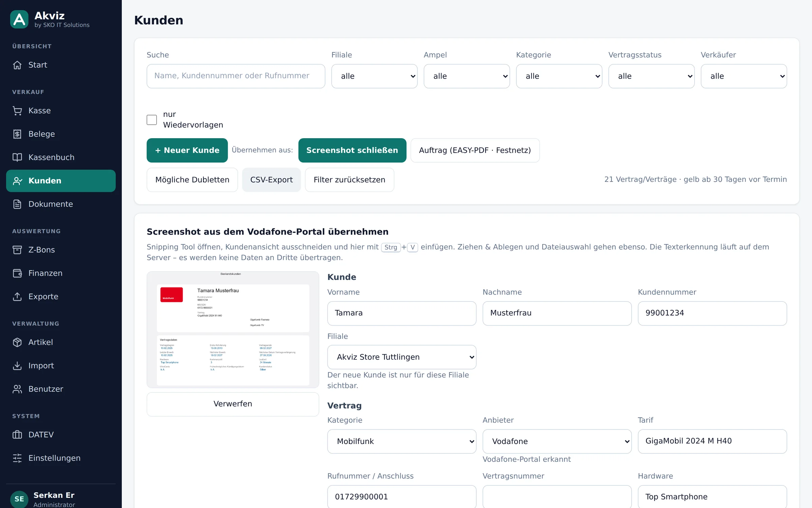Open the Vertragsstatus filter dropdown
The height and width of the screenshot is (508, 812).
coord(651,76)
